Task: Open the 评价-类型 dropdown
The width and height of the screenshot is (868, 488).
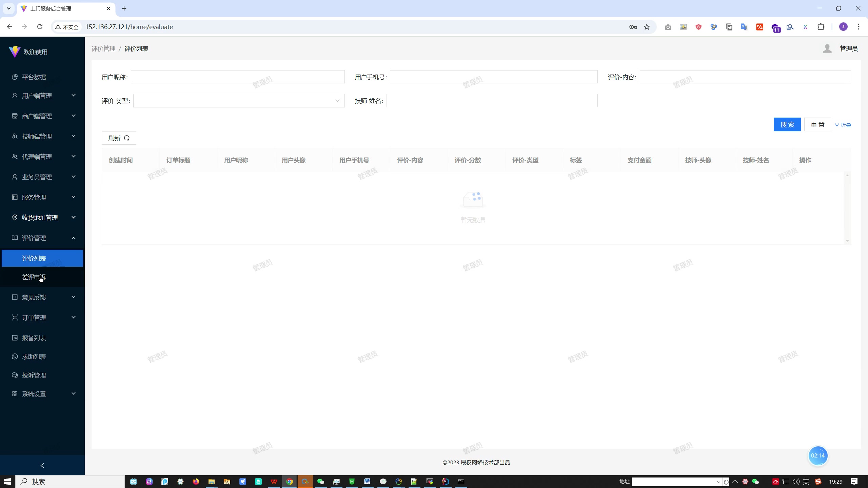Action: pyautogui.click(x=239, y=101)
